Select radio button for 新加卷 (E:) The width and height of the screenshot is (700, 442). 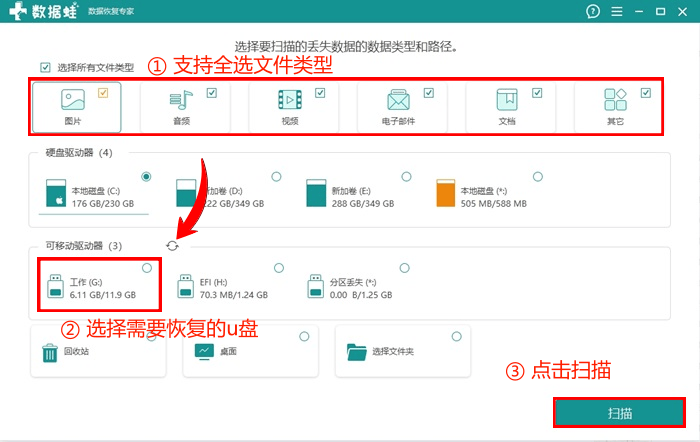pyautogui.click(x=406, y=177)
